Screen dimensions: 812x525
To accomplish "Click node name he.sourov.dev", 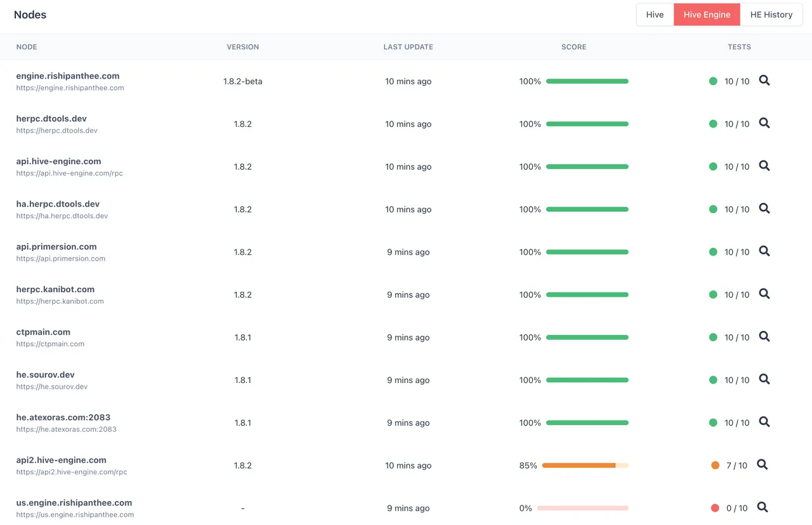I will click(46, 375).
